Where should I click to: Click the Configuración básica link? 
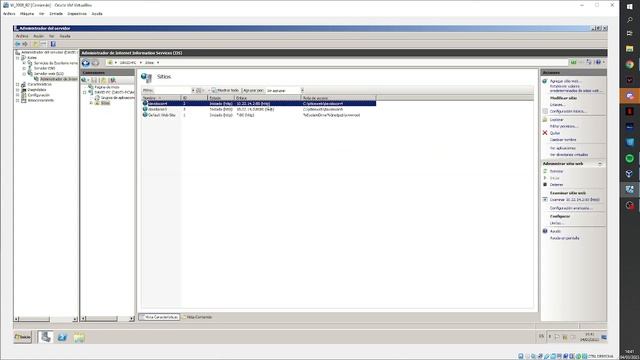pos(568,111)
